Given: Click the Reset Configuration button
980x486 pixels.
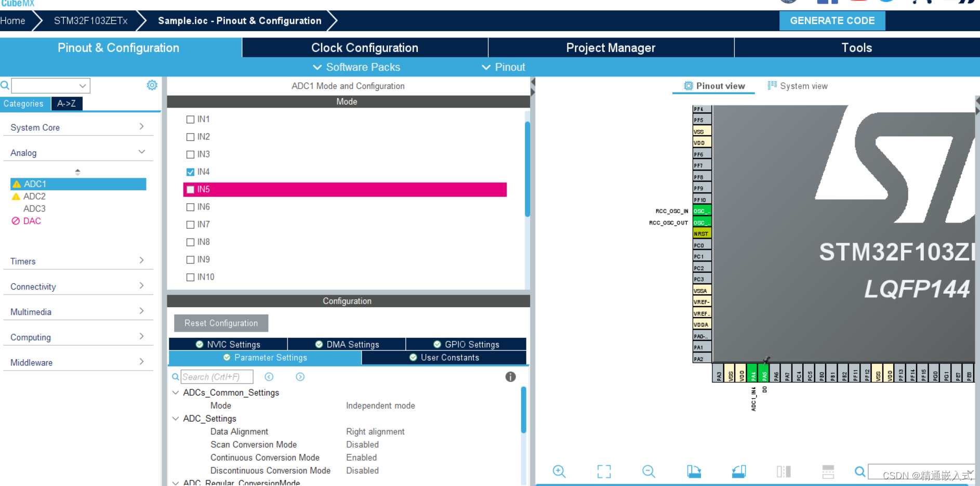Looking at the screenshot, I should [221, 323].
